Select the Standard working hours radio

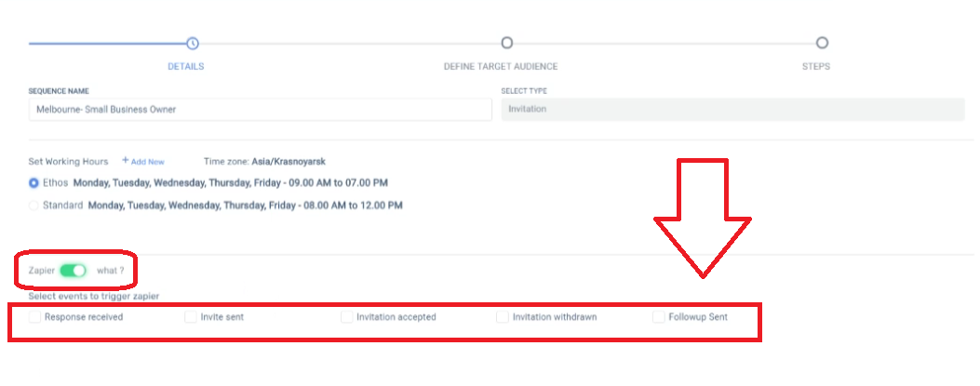34,205
